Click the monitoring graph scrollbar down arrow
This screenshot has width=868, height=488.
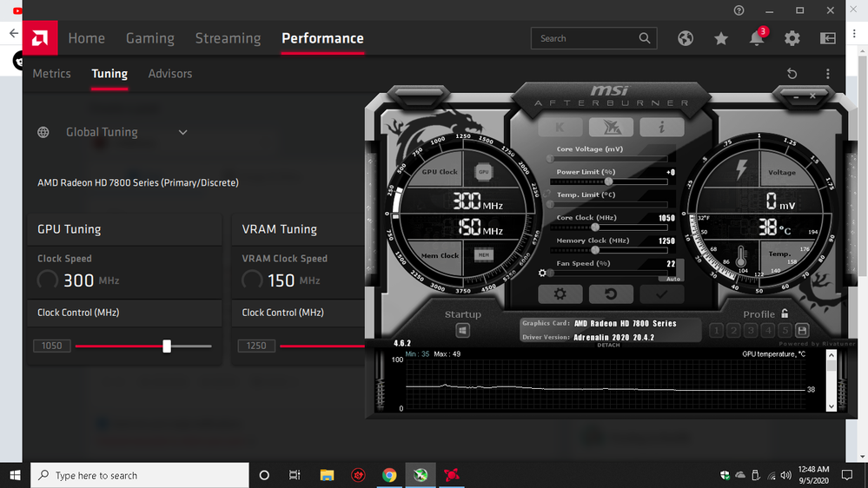pos(831,406)
